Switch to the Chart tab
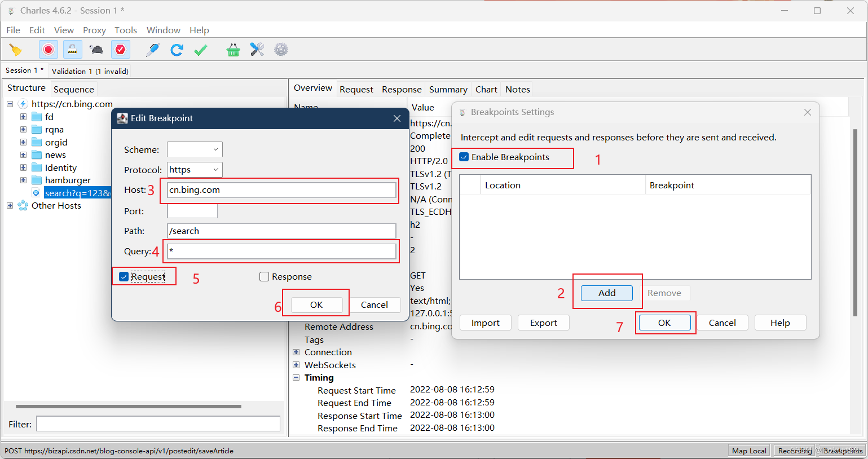The width and height of the screenshot is (868, 459). click(486, 89)
